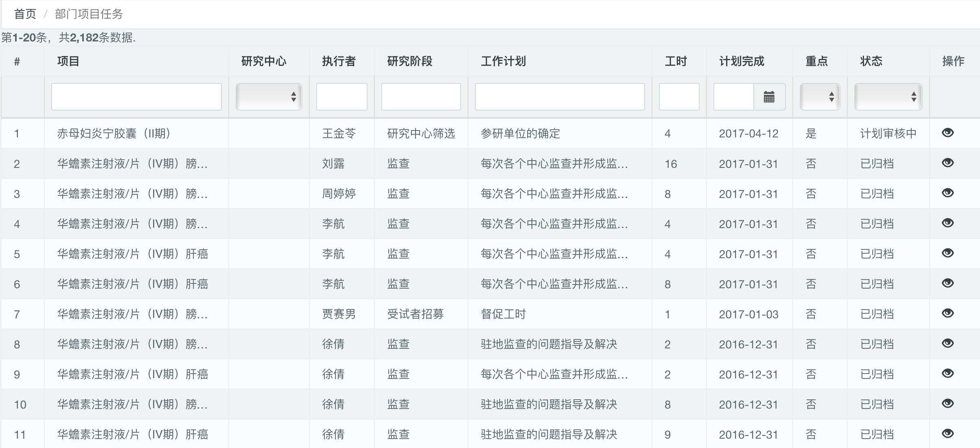Screen dimensions: 980x448
Task: Sort by 项目 column header
Action: [68, 61]
